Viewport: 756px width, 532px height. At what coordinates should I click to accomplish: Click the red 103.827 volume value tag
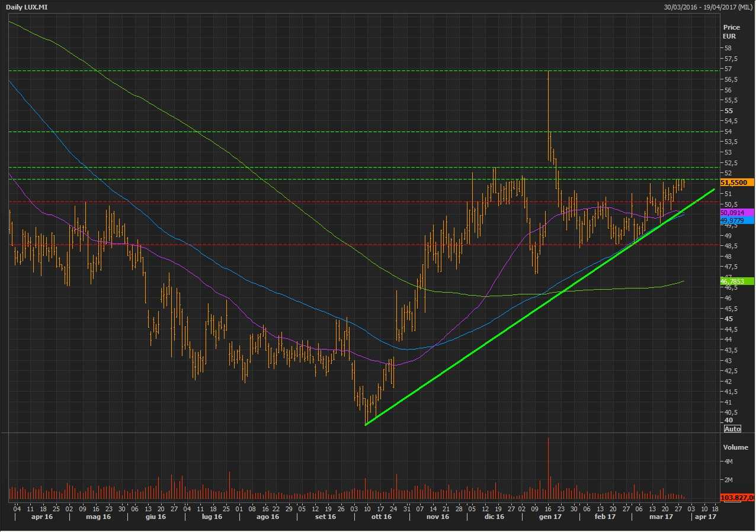(737, 498)
